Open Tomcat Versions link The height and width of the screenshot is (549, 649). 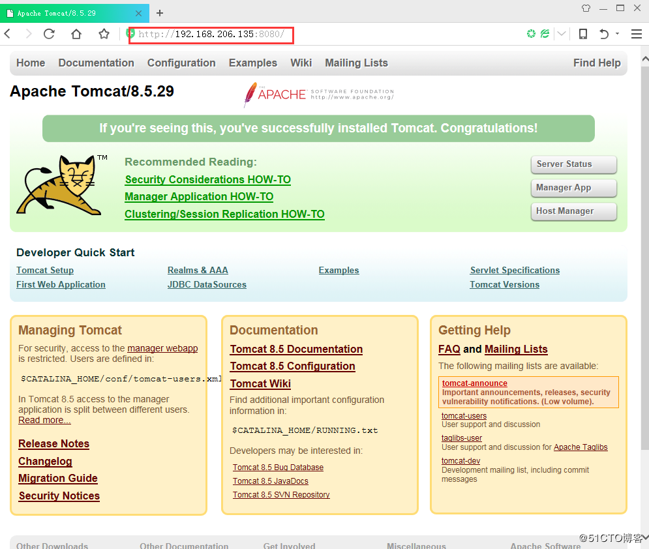505,285
